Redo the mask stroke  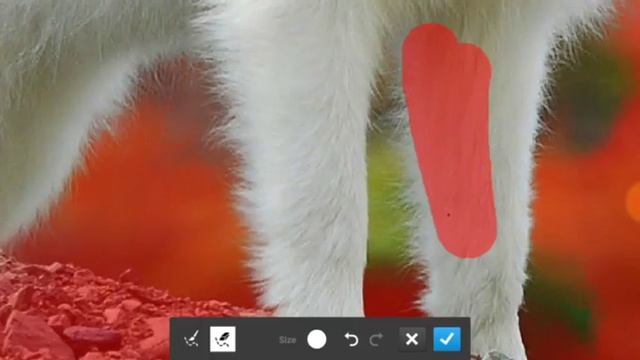[x=376, y=339]
